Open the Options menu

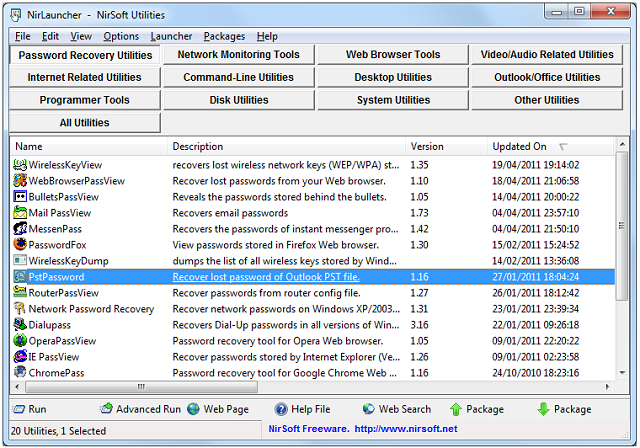pyautogui.click(x=121, y=36)
